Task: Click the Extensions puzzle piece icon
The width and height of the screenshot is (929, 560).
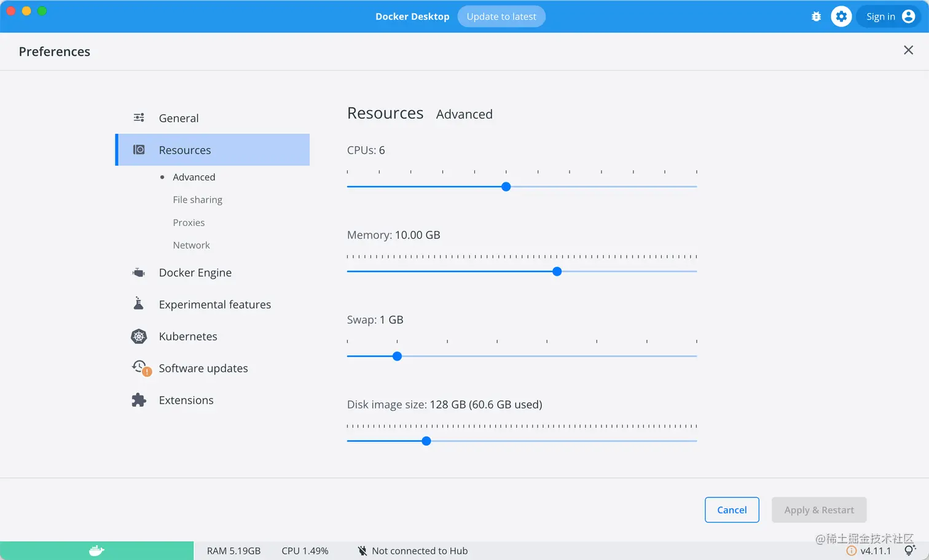Action: point(139,400)
